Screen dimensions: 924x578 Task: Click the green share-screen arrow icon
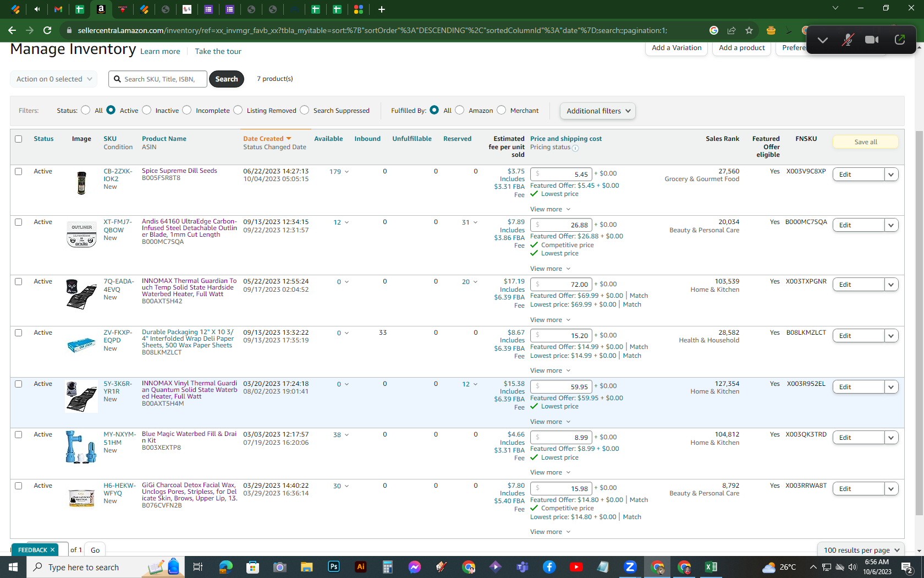pos(900,40)
